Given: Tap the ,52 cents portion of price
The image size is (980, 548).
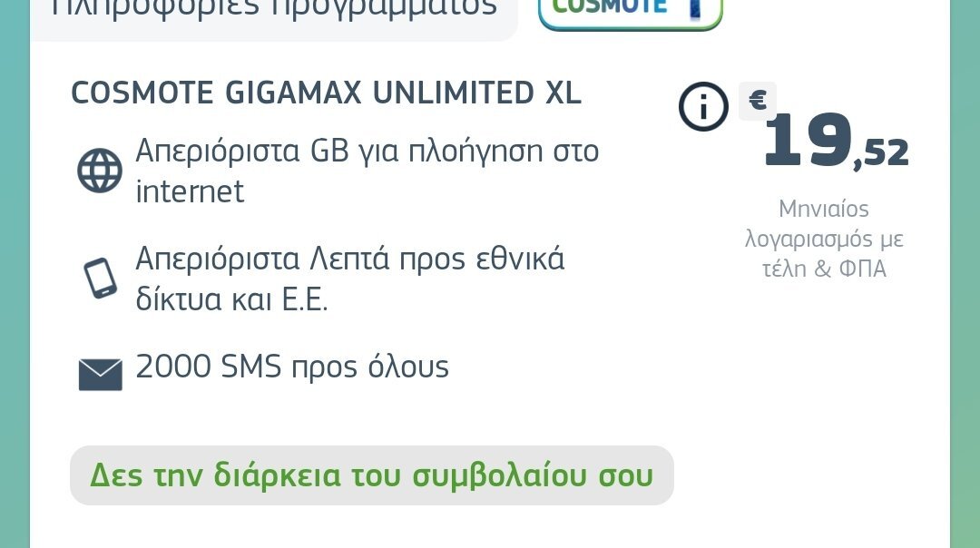Looking at the screenshot, I should coord(881,153).
